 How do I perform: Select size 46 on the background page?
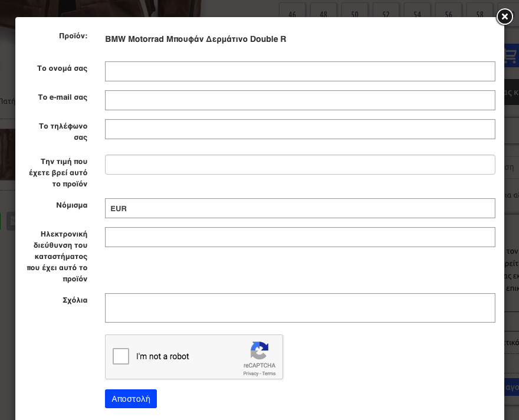(x=292, y=11)
